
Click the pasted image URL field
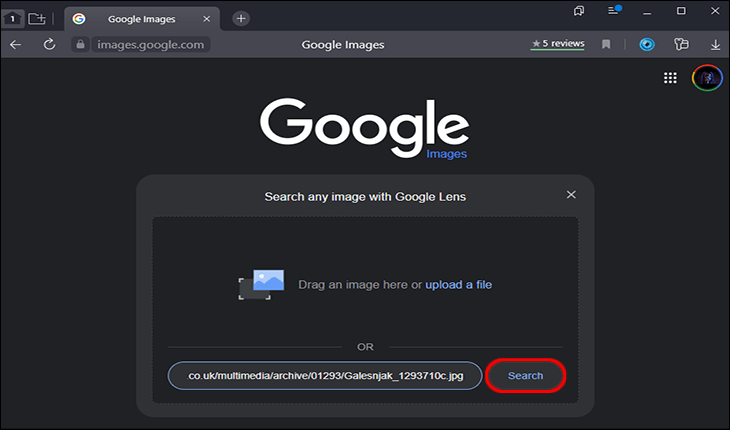[x=325, y=376]
